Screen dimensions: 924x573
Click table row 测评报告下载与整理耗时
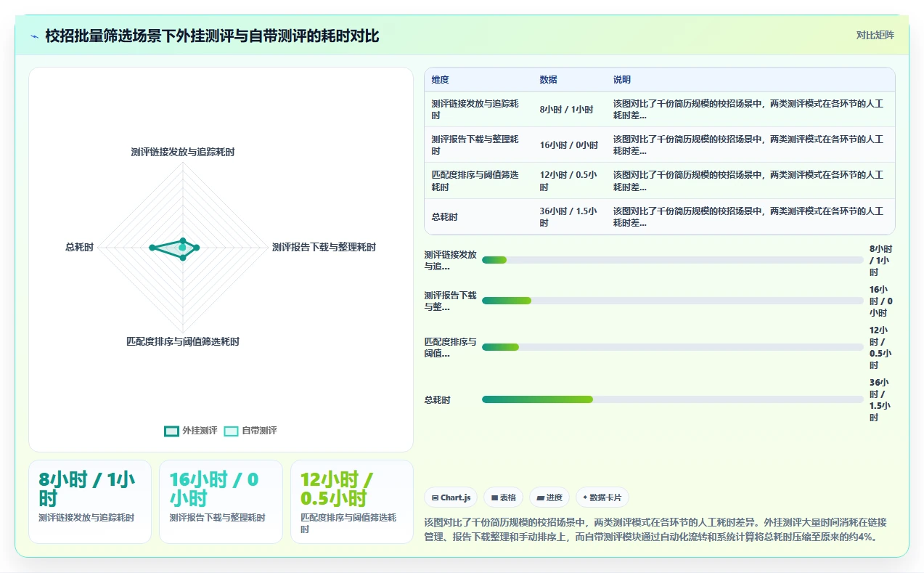point(659,145)
